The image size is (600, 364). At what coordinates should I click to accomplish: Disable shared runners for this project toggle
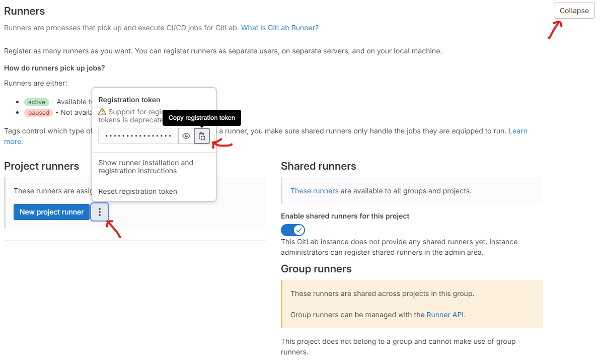pyautogui.click(x=293, y=230)
